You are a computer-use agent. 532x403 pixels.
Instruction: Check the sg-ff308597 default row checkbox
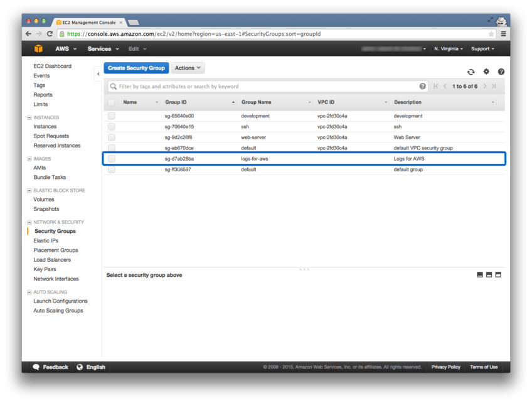click(112, 169)
